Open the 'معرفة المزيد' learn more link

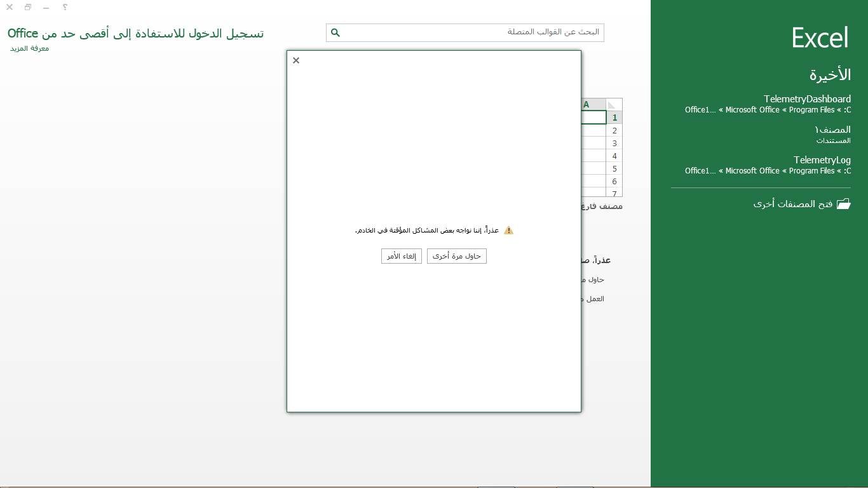point(29,48)
